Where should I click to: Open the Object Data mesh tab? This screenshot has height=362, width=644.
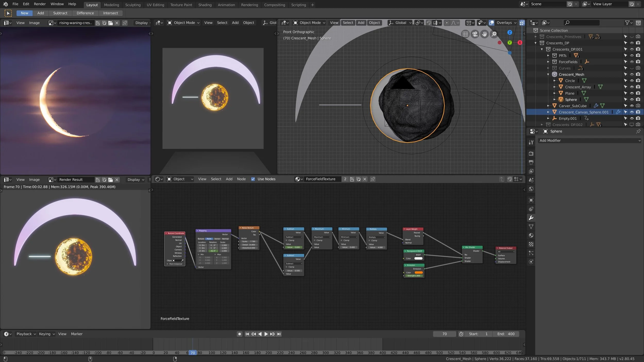531,227
